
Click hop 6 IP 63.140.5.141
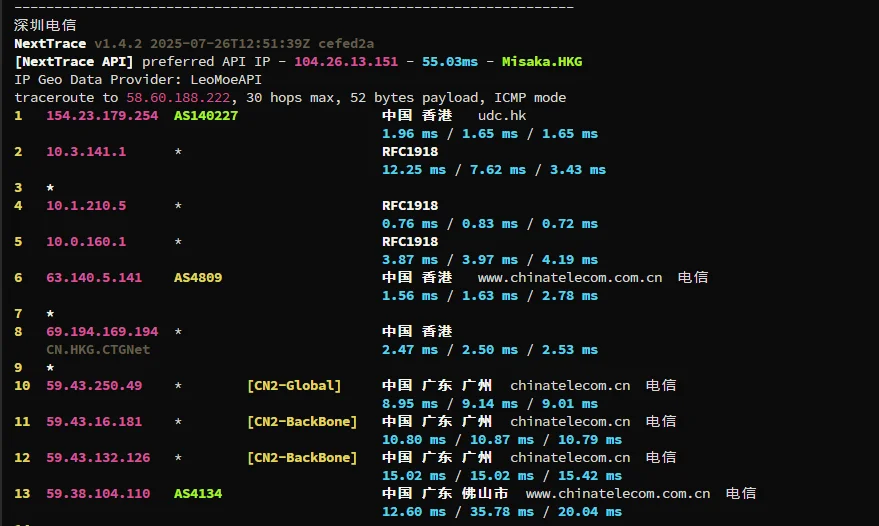click(94, 277)
